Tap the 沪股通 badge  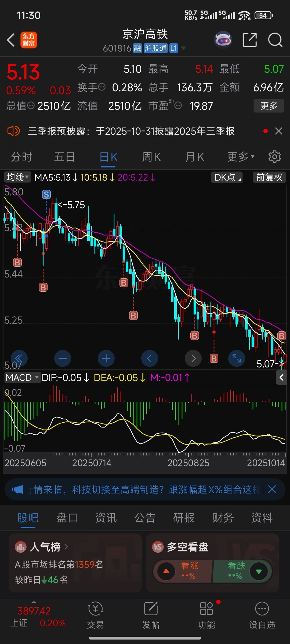coord(156,48)
